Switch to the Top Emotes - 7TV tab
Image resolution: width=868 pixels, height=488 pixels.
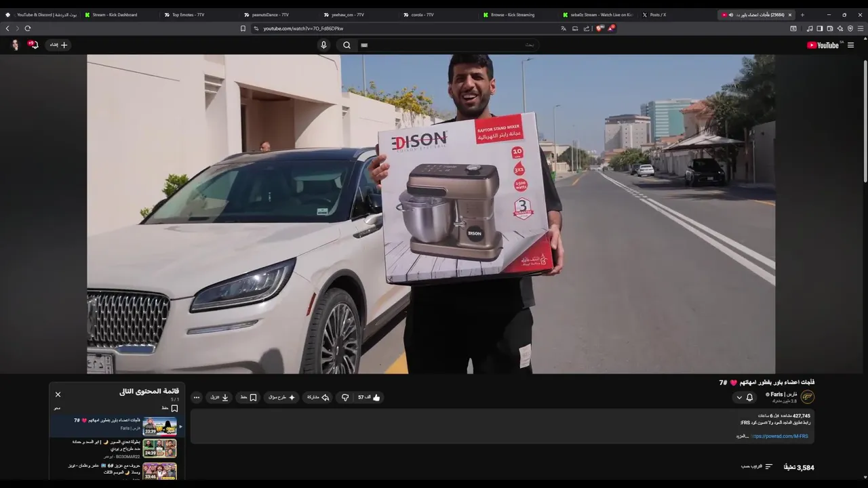(x=188, y=15)
